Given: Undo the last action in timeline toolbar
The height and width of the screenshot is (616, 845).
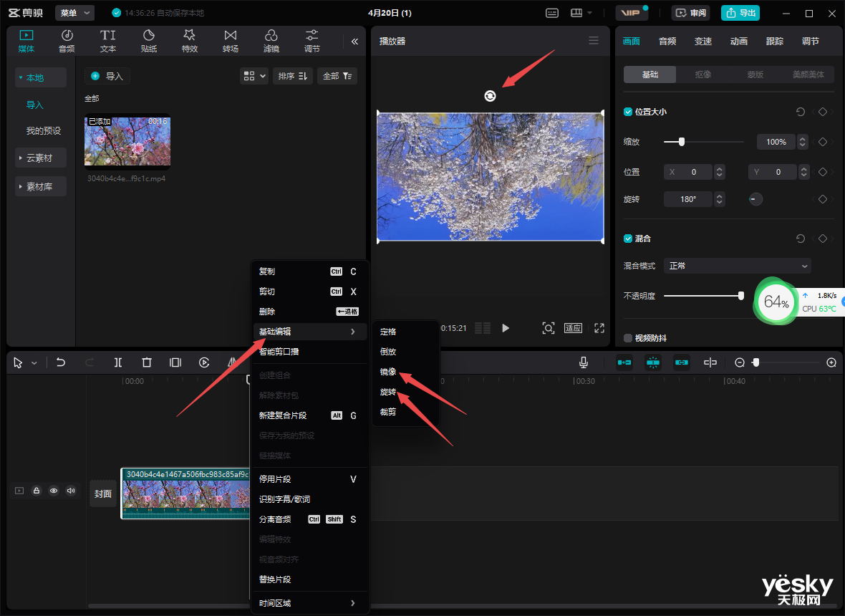Looking at the screenshot, I should [61, 362].
